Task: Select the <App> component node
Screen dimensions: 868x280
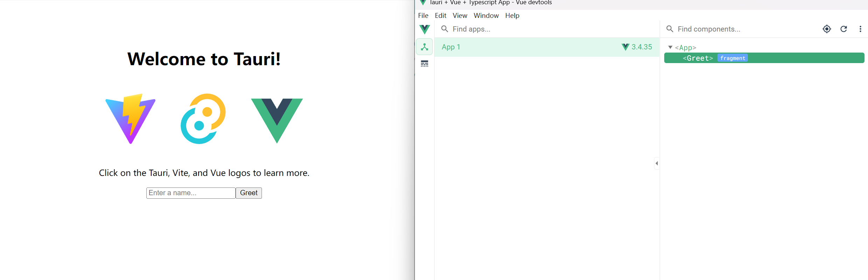Action: [686, 48]
